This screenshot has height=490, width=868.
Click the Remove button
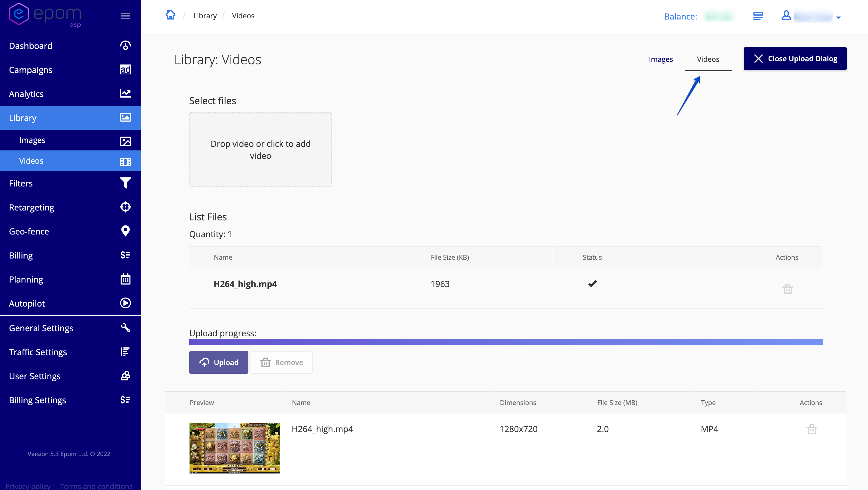tap(282, 362)
